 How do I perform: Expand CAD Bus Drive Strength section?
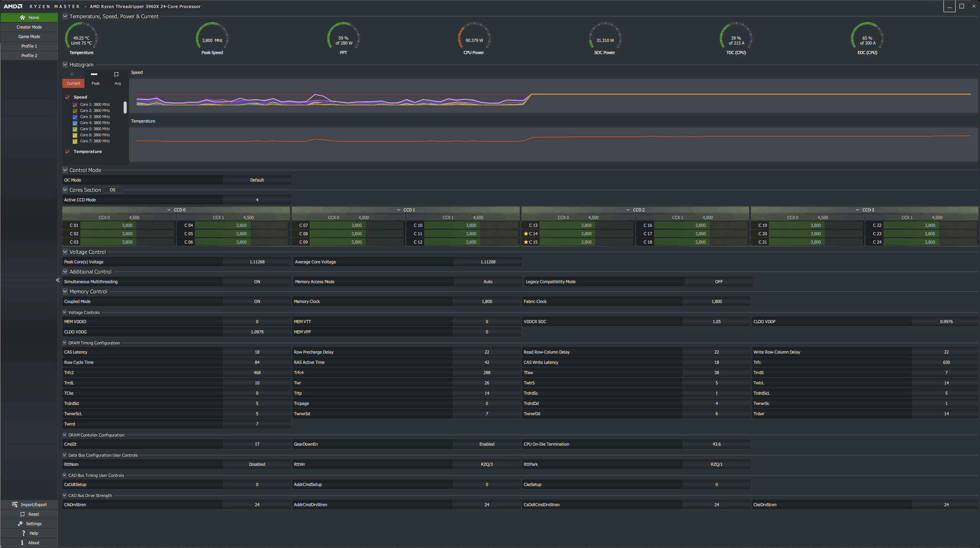pyautogui.click(x=65, y=495)
